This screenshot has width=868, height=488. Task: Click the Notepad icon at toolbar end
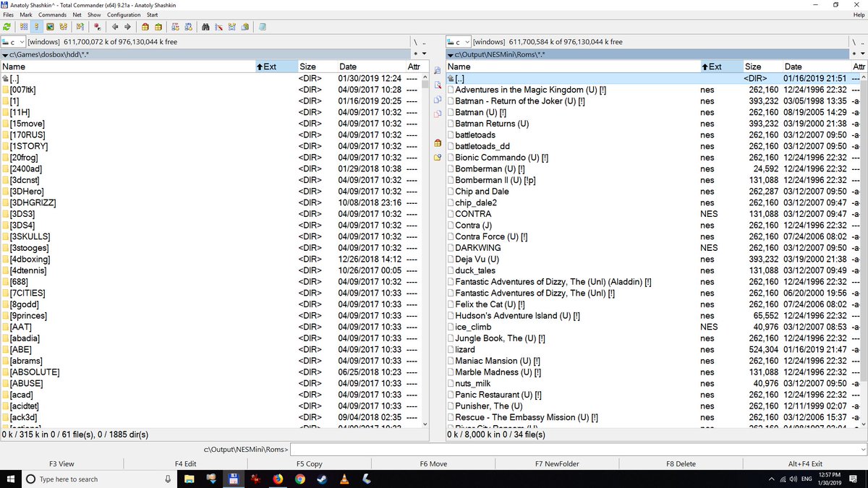tap(262, 27)
